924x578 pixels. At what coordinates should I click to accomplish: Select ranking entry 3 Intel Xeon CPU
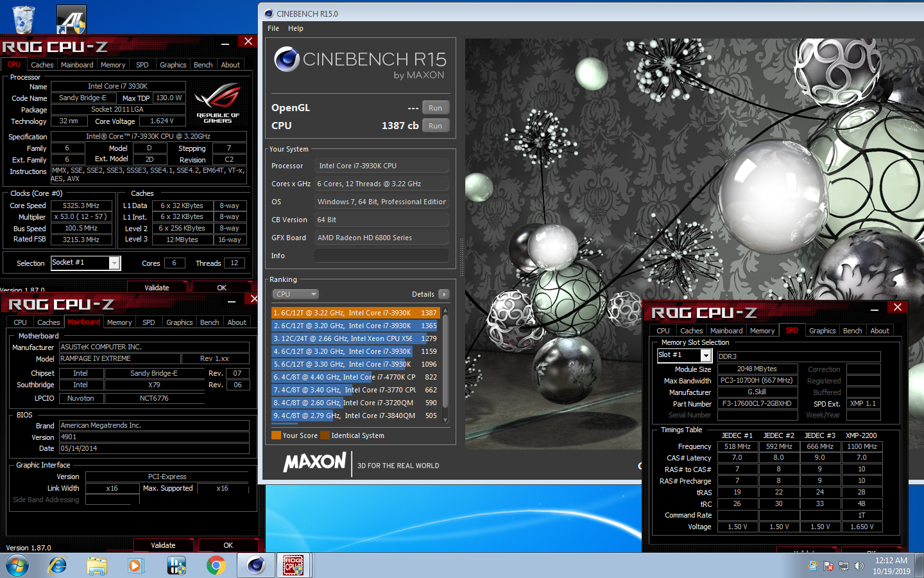click(355, 338)
